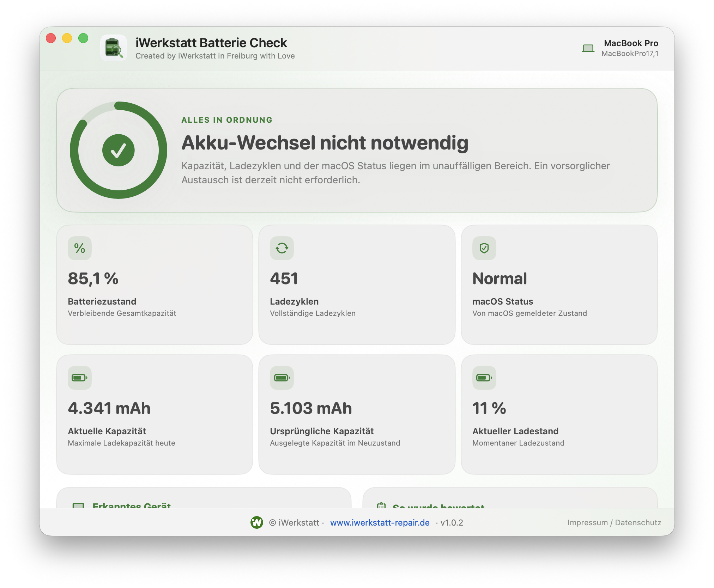
Task: Maximize the window with the green button
Action: point(83,38)
